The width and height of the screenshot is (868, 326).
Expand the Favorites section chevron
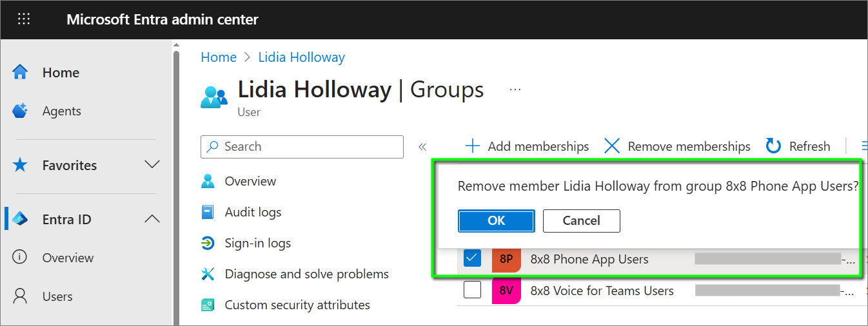[152, 165]
